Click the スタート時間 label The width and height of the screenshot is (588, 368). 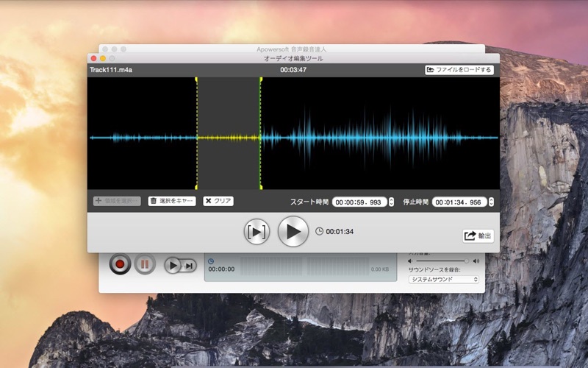tap(309, 202)
